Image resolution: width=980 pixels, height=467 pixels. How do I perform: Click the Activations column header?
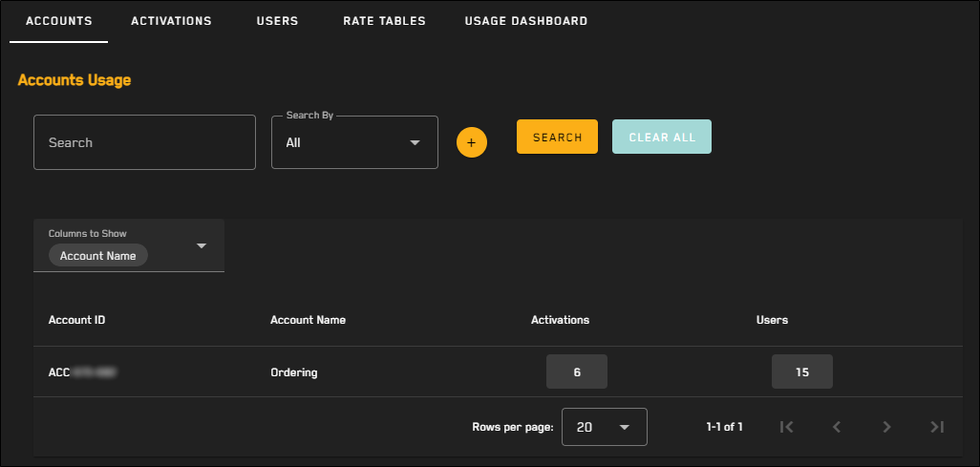click(x=560, y=320)
